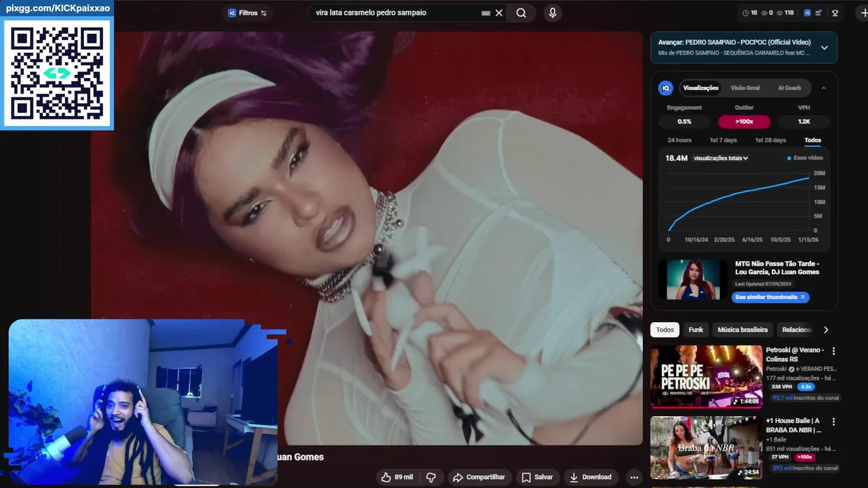Click the magnifying glass search button
Viewport: 868px width, 488px height.
click(x=521, y=13)
